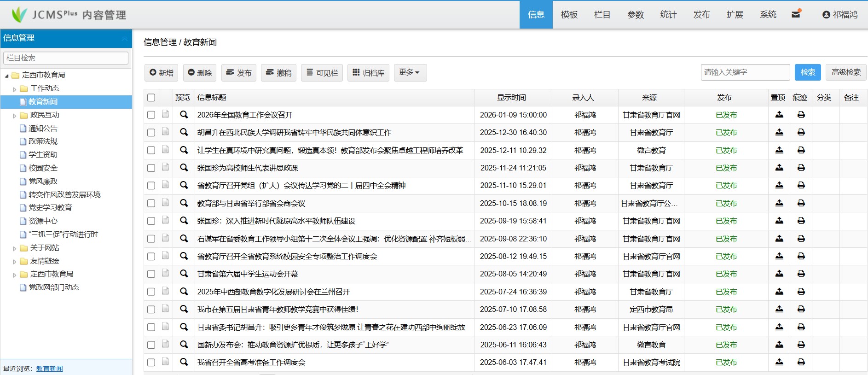Click the 教育新闻 recent-browse link
868x375 pixels.
click(x=49, y=369)
